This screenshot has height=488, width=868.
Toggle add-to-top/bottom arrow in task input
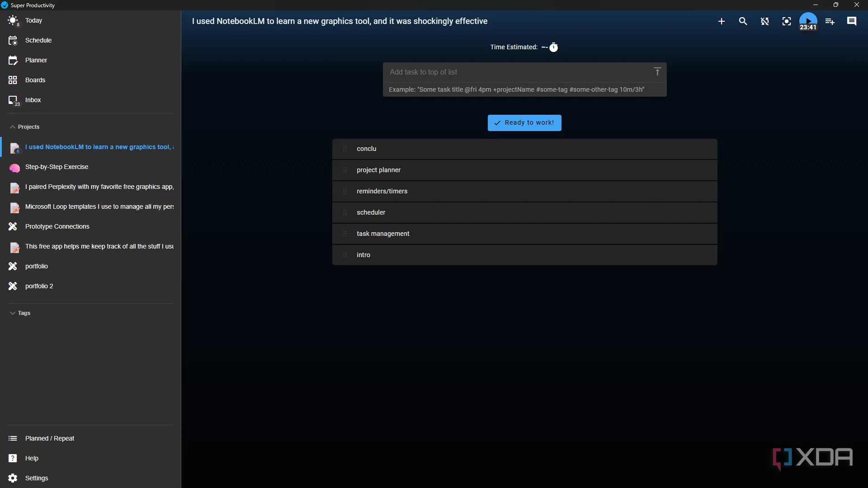(657, 72)
